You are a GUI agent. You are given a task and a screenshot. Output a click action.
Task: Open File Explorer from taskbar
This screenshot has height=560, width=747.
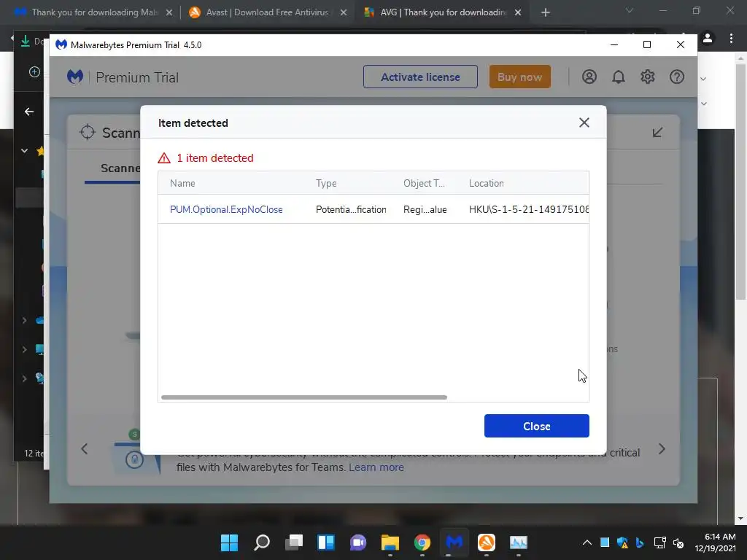[390, 542]
